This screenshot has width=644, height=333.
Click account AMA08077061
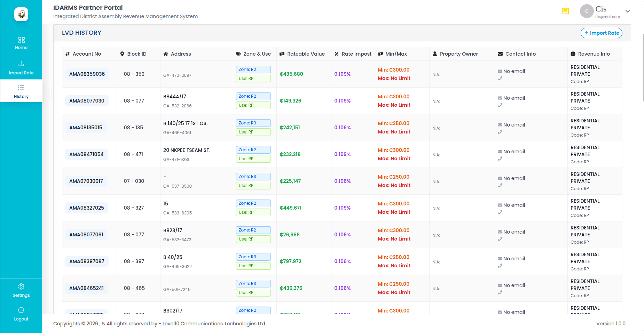point(86,235)
